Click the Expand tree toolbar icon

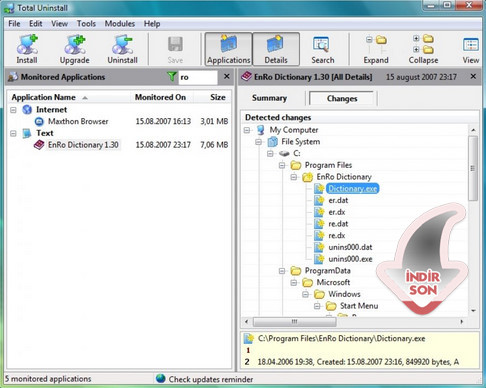coord(376,49)
